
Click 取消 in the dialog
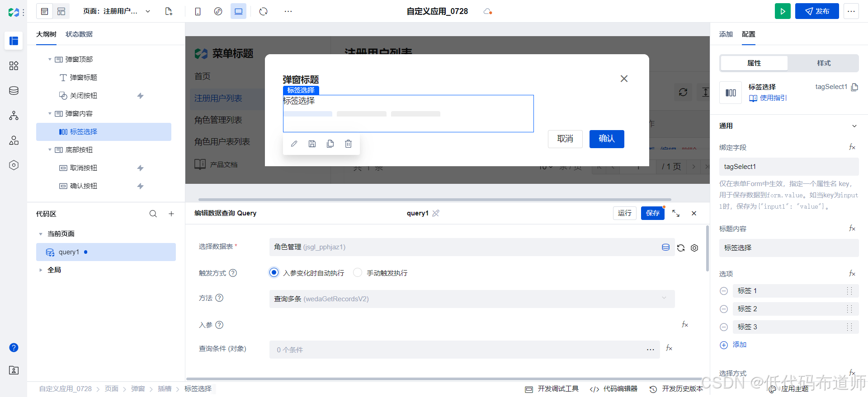click(x=565, y=139)
